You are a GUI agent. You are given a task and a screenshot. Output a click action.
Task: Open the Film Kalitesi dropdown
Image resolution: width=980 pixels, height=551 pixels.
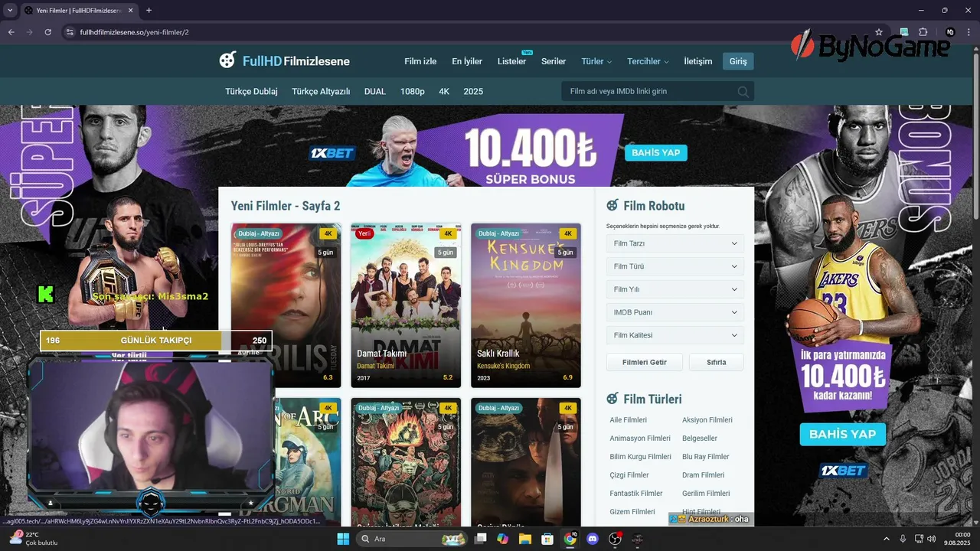point(675,335)
